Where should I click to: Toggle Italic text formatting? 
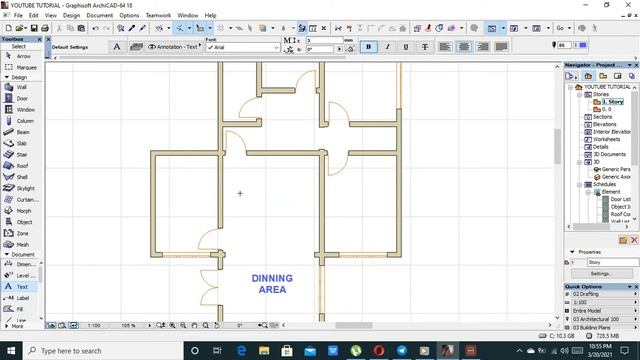coord(387,47)
